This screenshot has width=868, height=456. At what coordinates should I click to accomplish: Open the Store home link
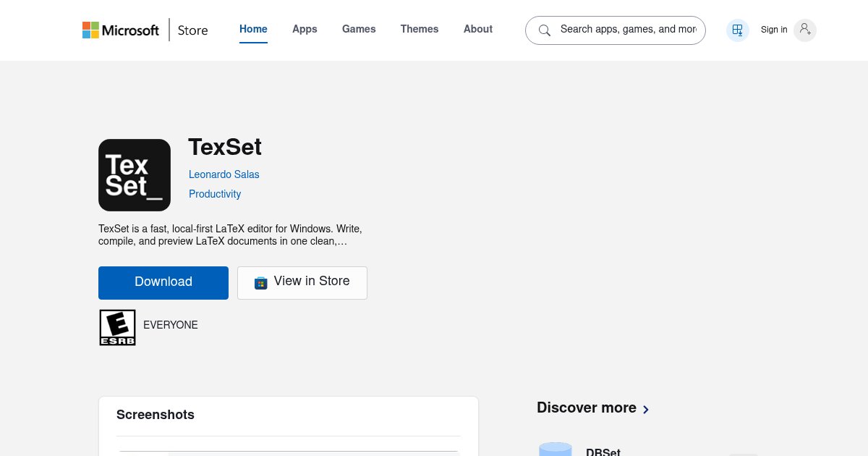tap(192, 30)
